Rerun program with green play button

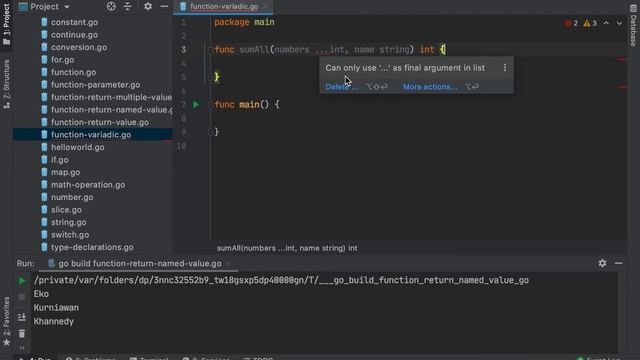click(22, 281)
